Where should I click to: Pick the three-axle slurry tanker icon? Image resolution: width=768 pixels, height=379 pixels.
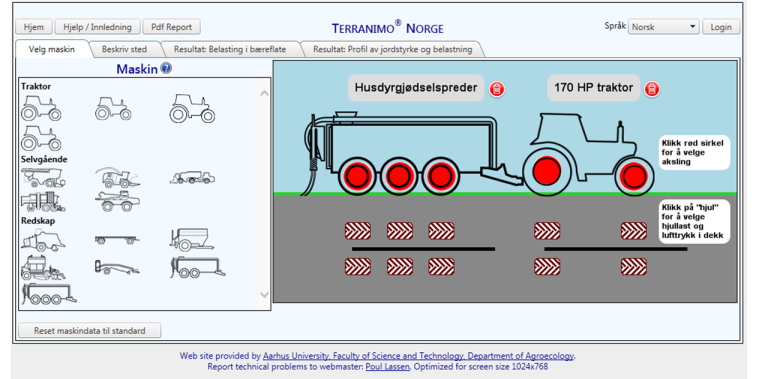click(48, 294)
